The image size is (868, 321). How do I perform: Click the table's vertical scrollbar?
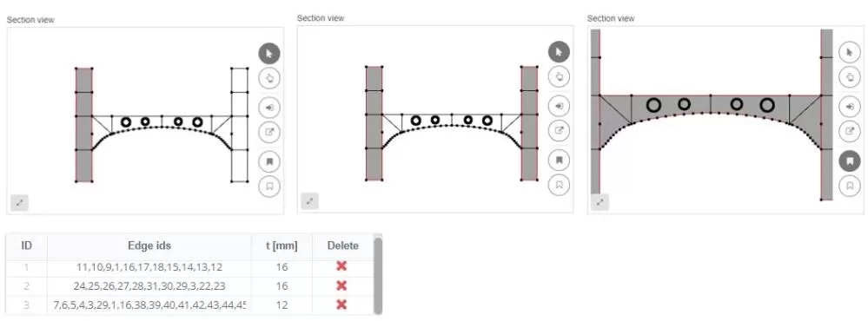coord(378,275)
